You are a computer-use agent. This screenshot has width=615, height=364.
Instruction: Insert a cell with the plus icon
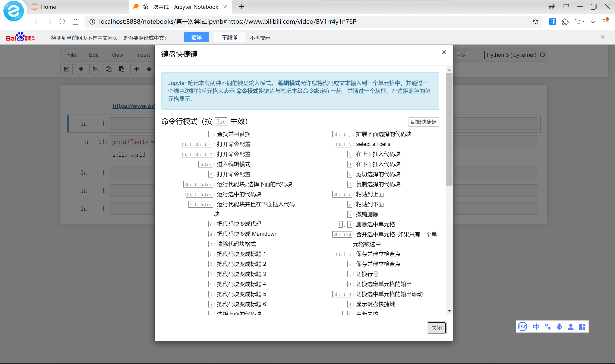tap(81, 69)
